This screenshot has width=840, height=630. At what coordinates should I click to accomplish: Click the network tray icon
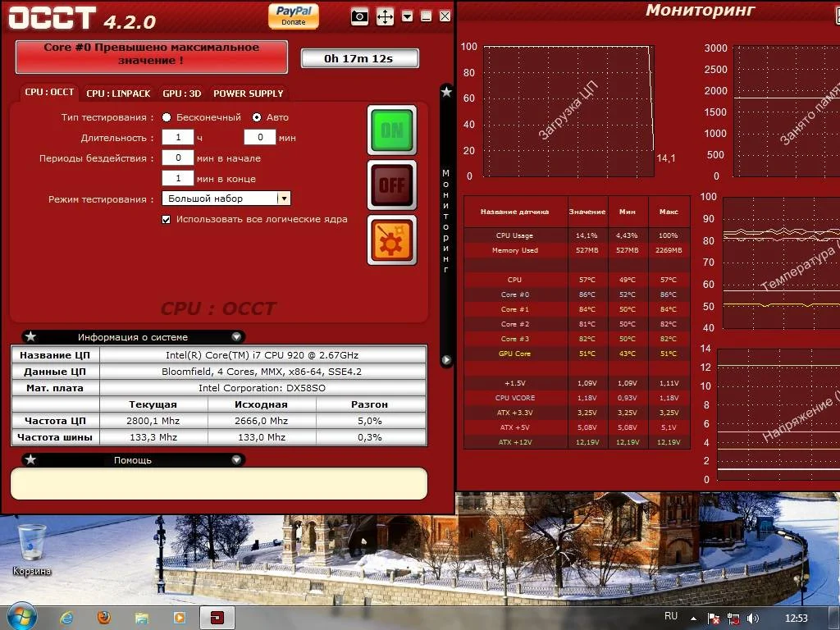point(733,619)
